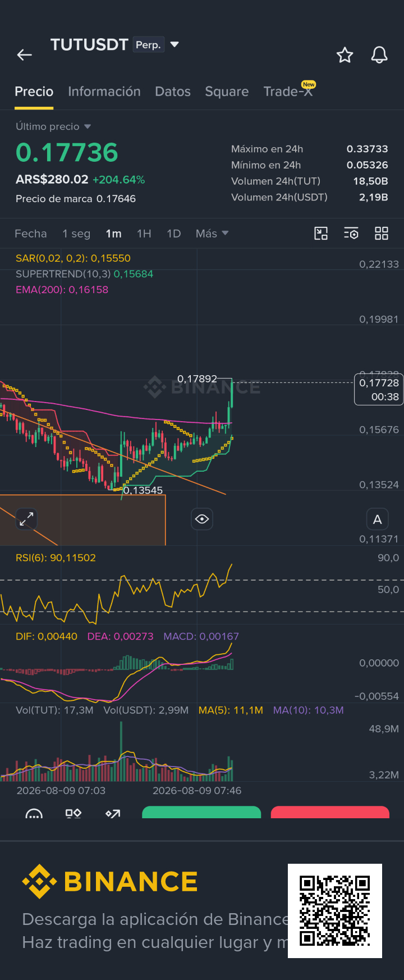Viewport: 404px width, 980px height.
Task: Click the RSI(6) indicator label
Action: click(x=56, y=558)
